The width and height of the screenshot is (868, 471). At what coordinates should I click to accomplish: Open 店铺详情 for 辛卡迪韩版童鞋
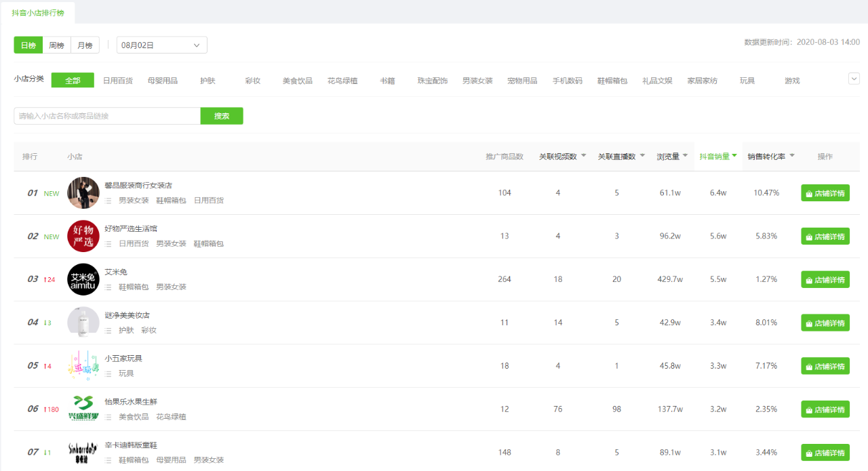coord(825,453)
